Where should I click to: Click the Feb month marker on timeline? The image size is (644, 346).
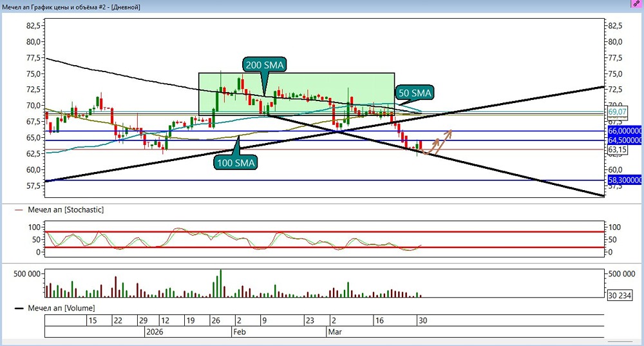point(240,332)
